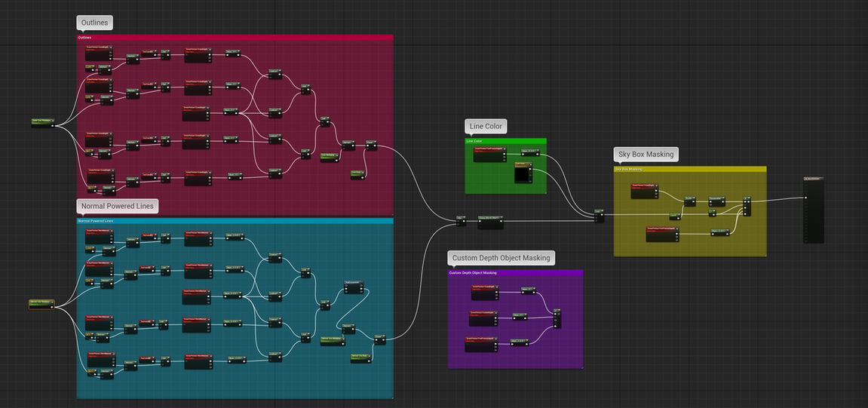Viewport: 868px width, 408px height.
Task: Select the wide node between Outlines and Line Color wires
Action: tap(490, 222)
